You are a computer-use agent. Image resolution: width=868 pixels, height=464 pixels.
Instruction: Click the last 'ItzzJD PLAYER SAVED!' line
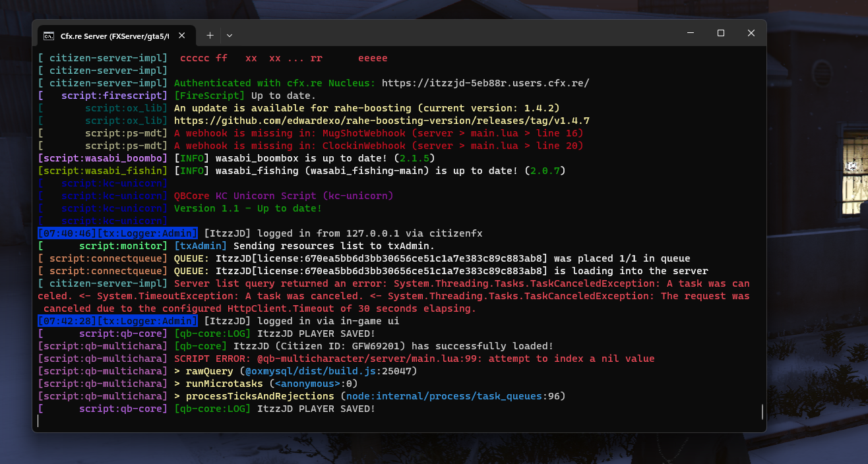(x=316, y=409)
